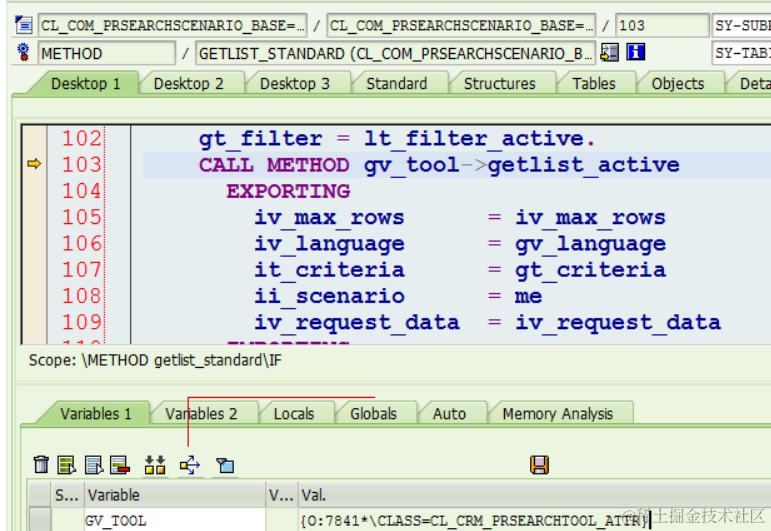Screen dimensions: 771x531
Task: Click the value cell showing CL_CRM_PRSEARCHTOOL_ATTR
Action: click(534, 520)
